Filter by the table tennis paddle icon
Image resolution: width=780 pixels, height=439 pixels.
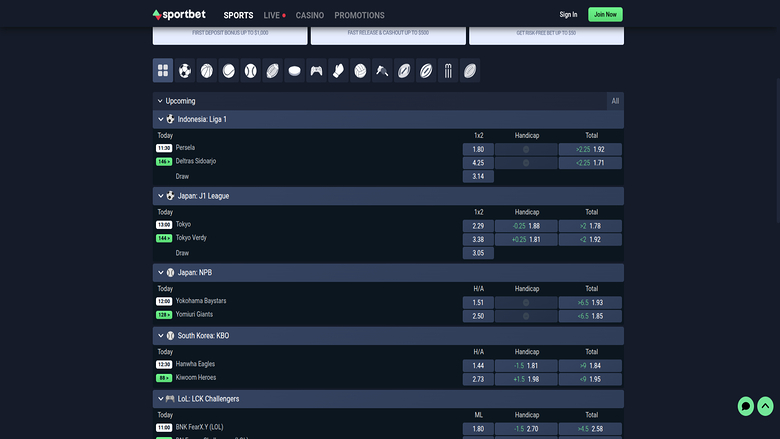382,71
